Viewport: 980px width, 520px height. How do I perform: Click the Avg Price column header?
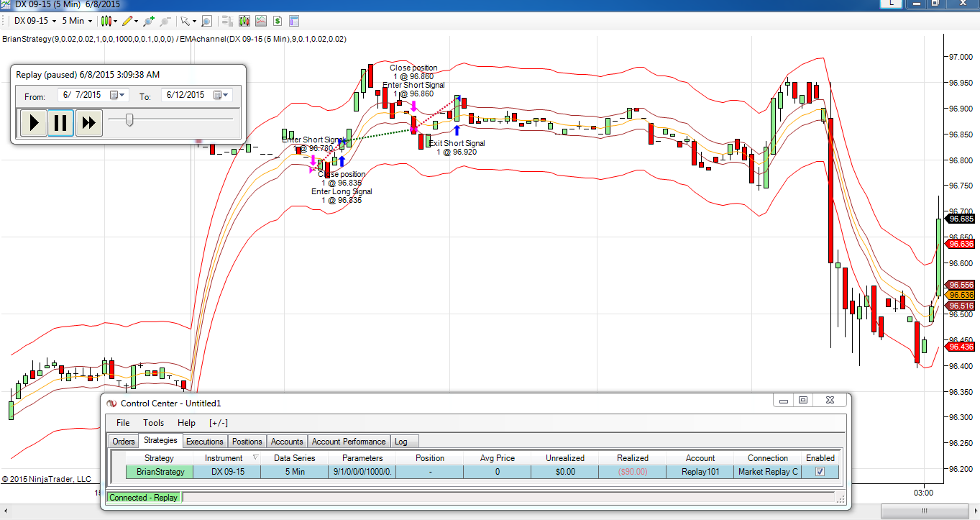click(x=498, y=458)
